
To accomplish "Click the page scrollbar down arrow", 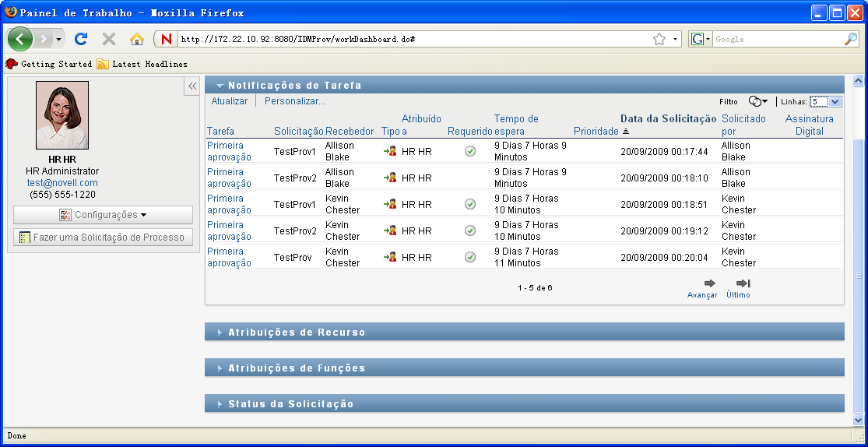I will [859, 420].
